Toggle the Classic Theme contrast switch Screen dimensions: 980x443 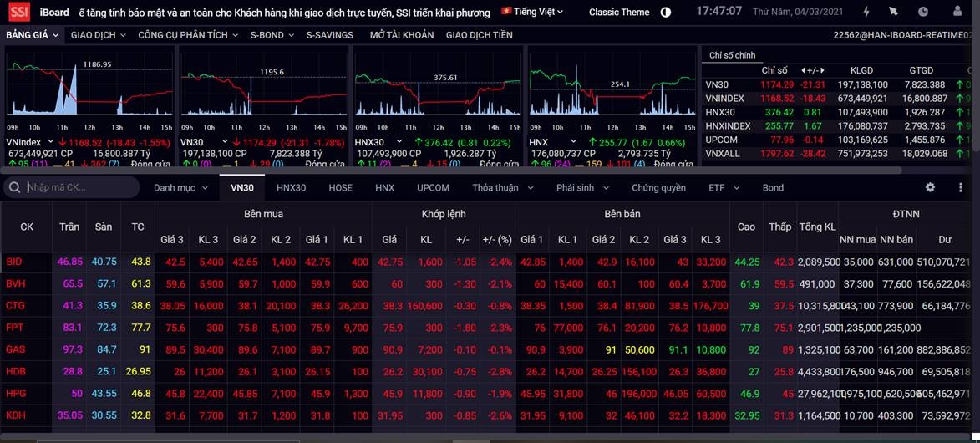(x=666, y=13)
